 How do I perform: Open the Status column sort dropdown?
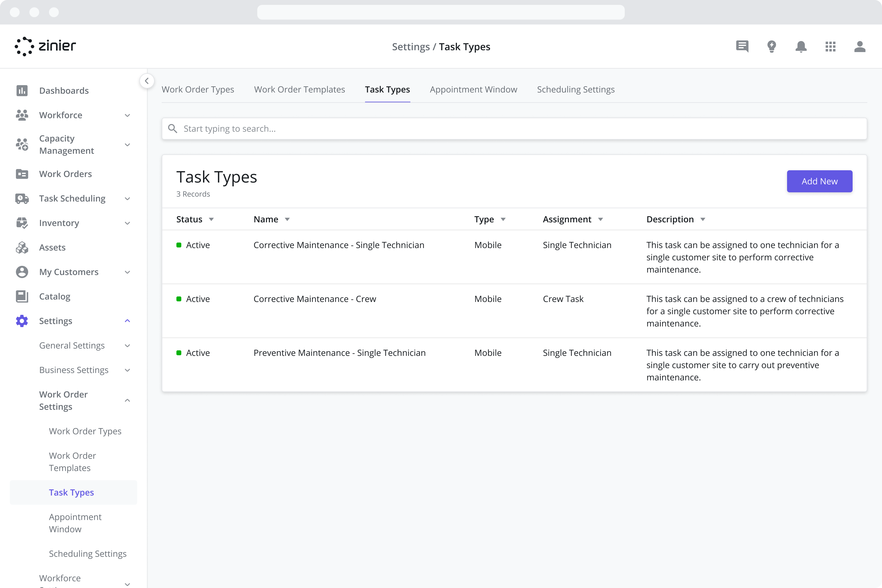pos(211,219)
